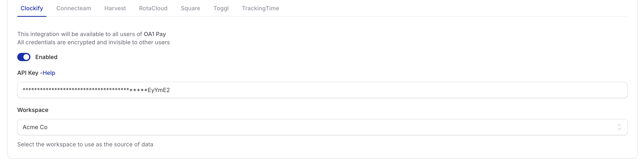The image size is (644, 164).
Task: Click the Enabled label beside the switch
Action: click(x=46, y=57)
